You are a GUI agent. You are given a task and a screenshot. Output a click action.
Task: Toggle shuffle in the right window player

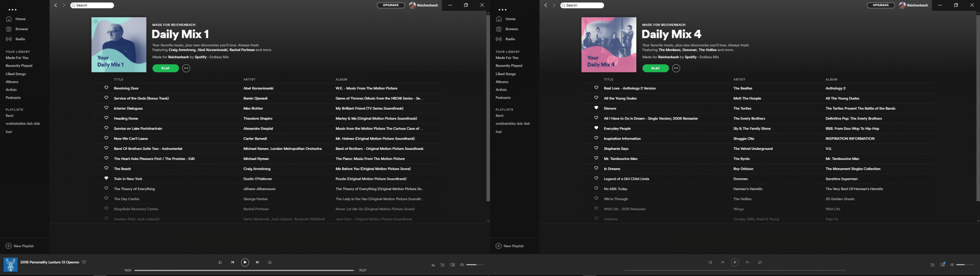pyautogui.click(x=710, y=263)
